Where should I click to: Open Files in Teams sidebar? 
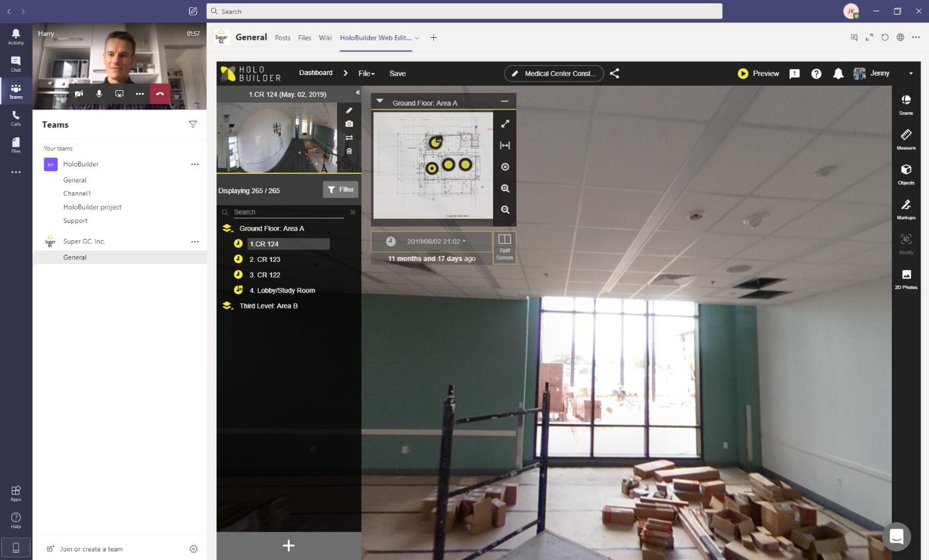(x=16, y=145)
